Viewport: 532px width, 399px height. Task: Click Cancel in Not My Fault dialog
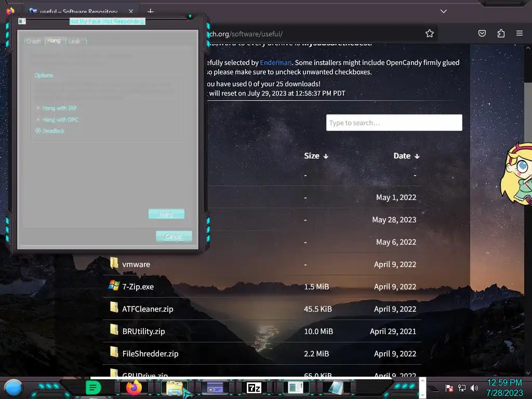pyautogui.click(x=174, y=236)
